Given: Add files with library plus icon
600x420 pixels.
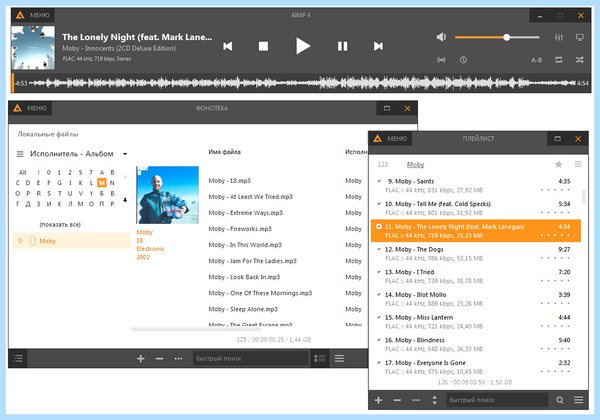Looking at the screenshot, I should pos(140,358).
